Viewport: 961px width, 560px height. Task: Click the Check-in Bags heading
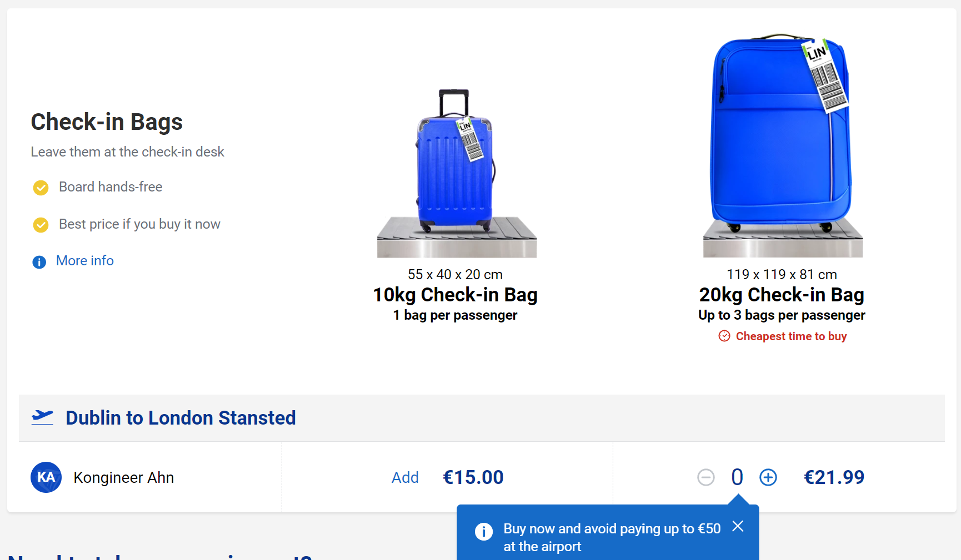[107, 122]
